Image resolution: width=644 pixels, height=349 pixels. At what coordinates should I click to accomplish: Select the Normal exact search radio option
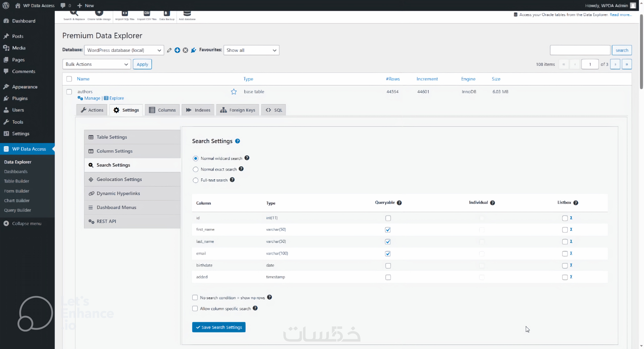click(195, 169)
